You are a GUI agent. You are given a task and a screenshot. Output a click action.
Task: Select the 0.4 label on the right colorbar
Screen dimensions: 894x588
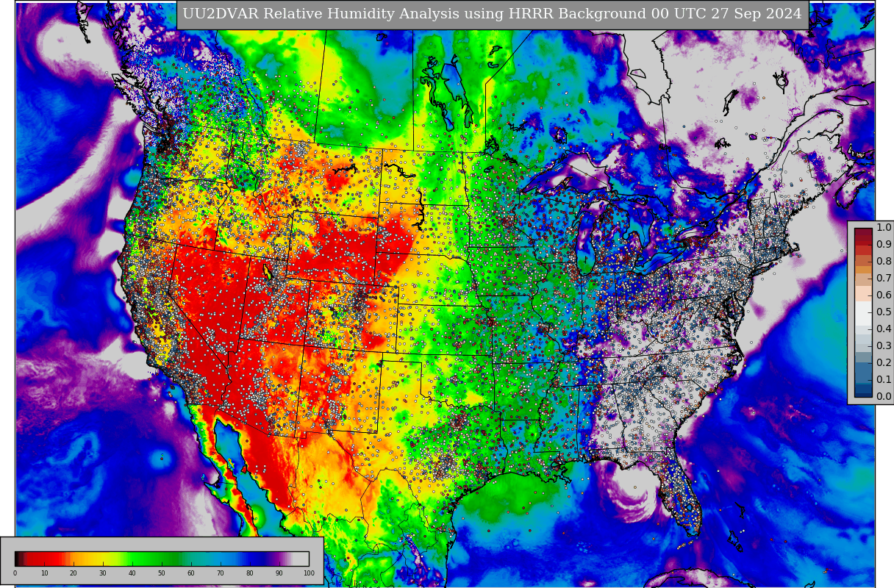pos(884,329)
